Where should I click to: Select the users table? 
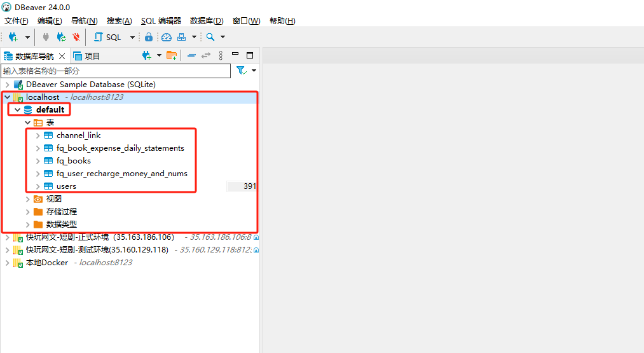(66, 186)
